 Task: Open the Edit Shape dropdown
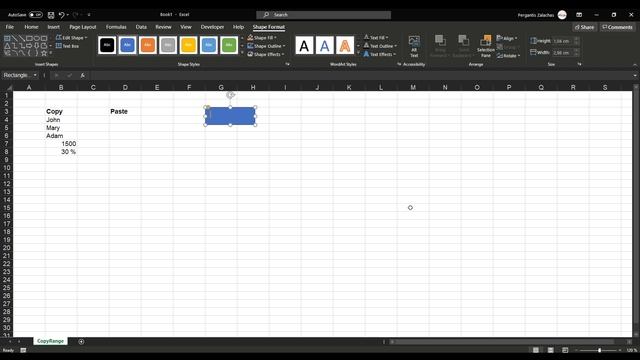click(71, 38)
